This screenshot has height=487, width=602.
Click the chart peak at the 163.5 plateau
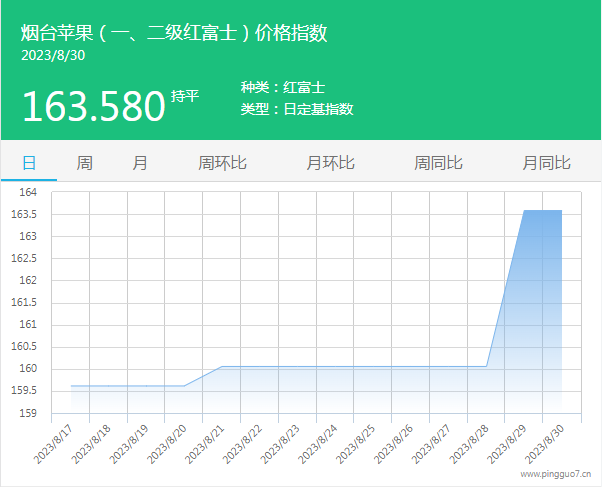pos(543,211)
